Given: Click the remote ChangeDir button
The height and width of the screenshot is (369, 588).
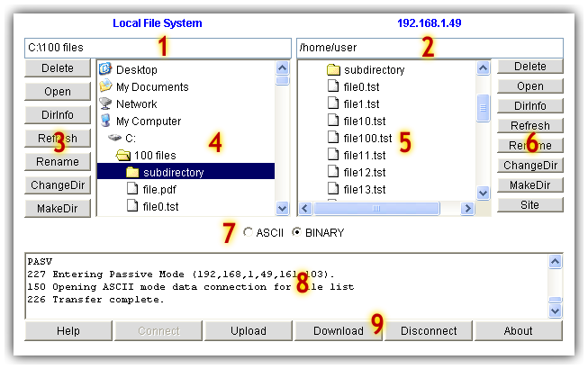Looking at the screenshot, I should [x=530, y=166].
